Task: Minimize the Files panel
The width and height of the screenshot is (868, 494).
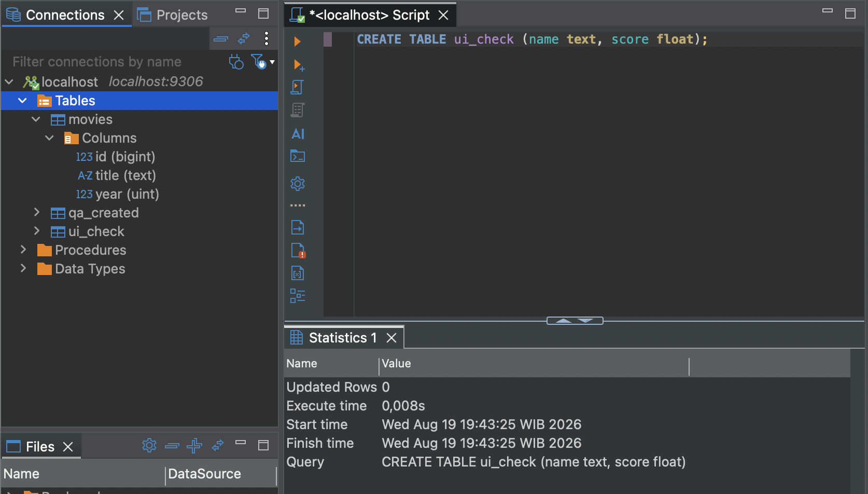Action: (x=241, y=443)
